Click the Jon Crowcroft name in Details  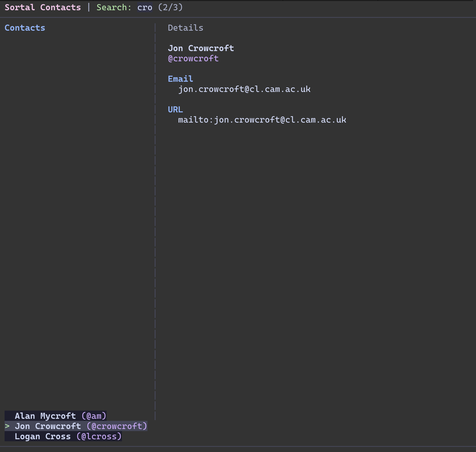click(201, 48)
